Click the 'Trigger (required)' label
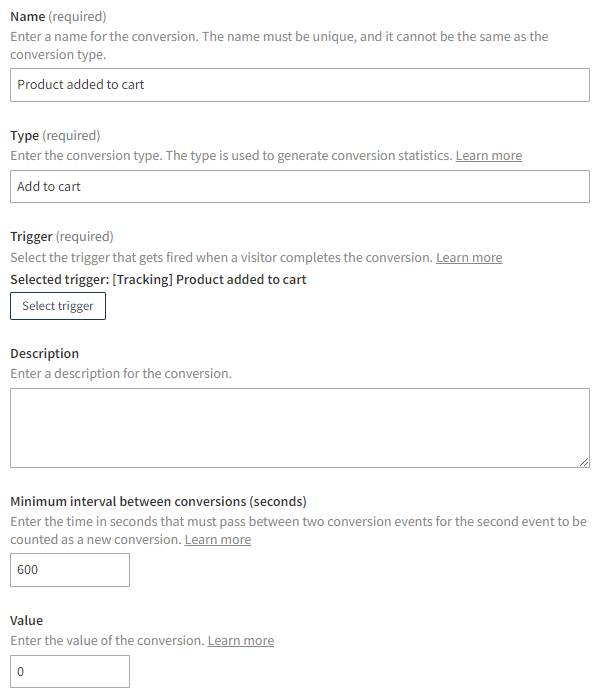Image resolution: width=600 pixels, height=698 pixels. (x=62, y=237)
